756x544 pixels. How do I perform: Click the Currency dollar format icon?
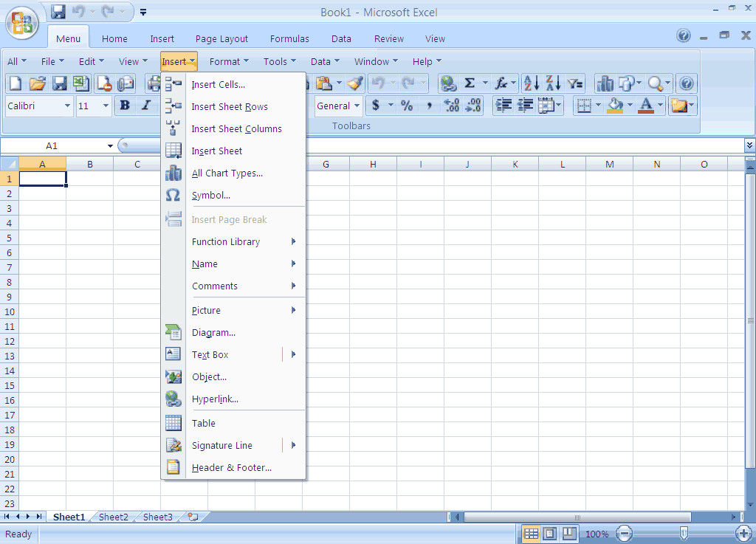click(x=376, y=106)
